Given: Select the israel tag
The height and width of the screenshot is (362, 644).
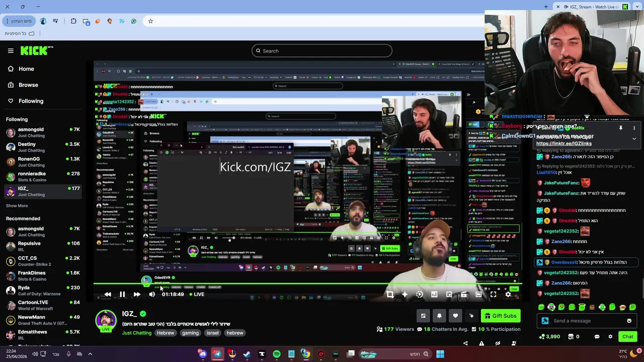Looking at the screenshot, I should point(212,333).
